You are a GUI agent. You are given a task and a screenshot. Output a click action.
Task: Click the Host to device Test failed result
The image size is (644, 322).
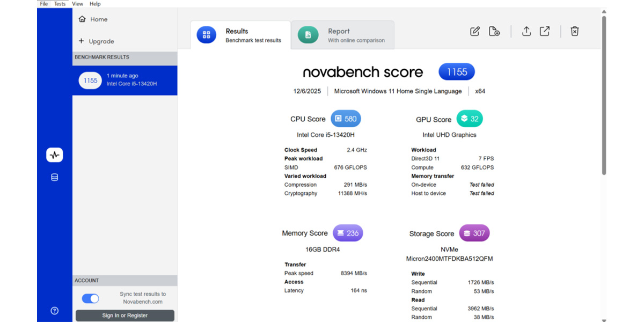[482, 193]
